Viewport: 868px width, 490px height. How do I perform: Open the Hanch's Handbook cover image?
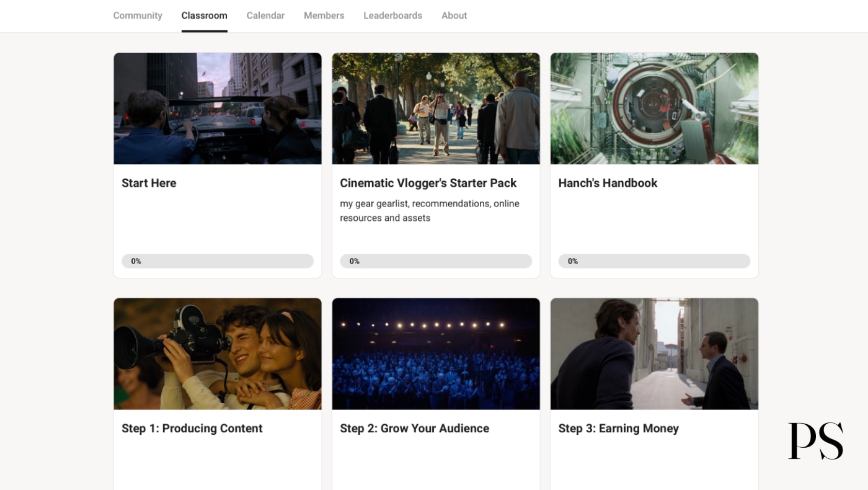click(x=654, y=109)
